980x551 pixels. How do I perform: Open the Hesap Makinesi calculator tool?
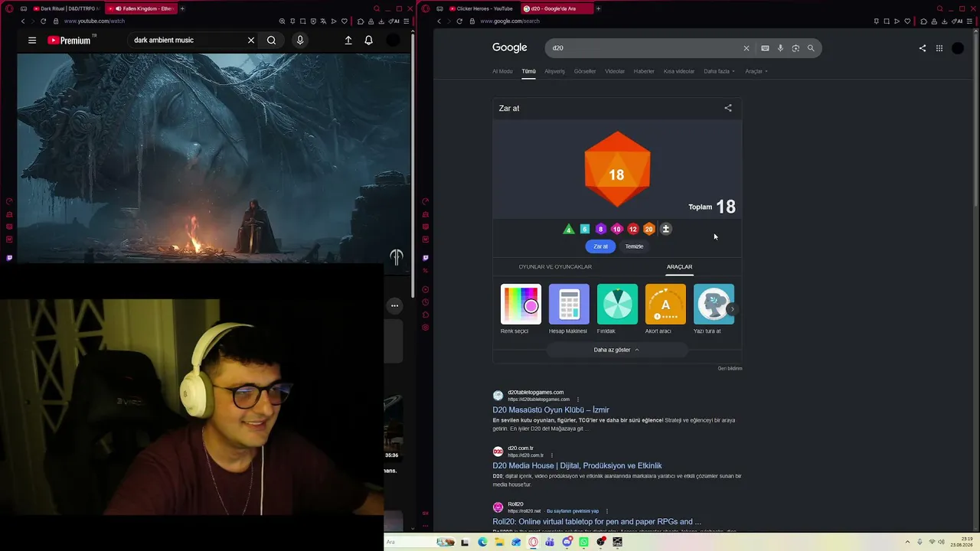pyautogui.click(x=569, y=309)
